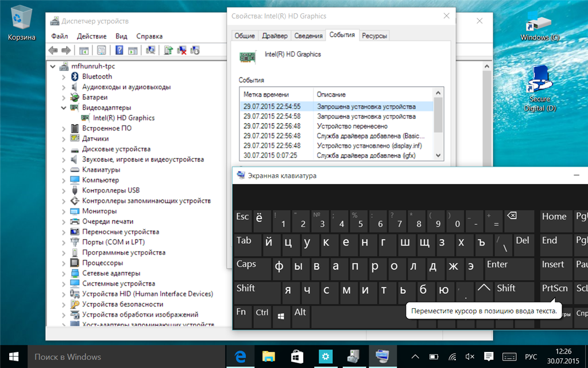Click the Enter key on the on-screen keyboard

509,268
